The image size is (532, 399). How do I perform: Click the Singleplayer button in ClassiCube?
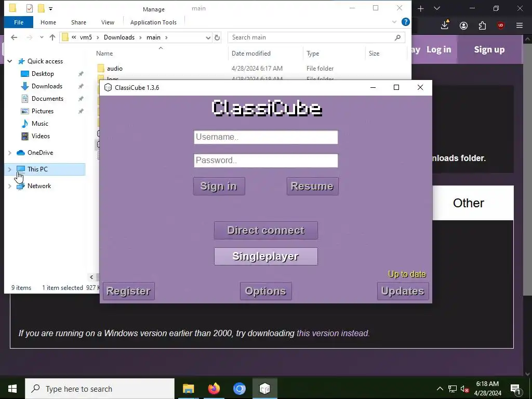(265, 256)
